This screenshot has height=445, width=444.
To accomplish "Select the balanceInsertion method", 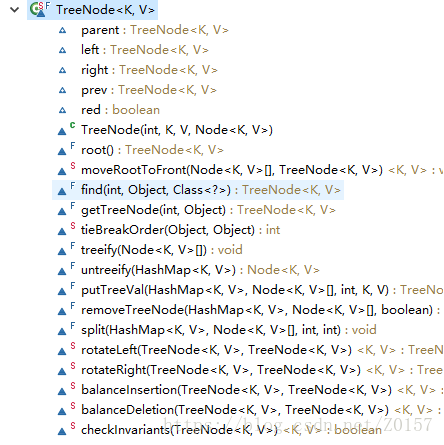I will coord(262,390).
